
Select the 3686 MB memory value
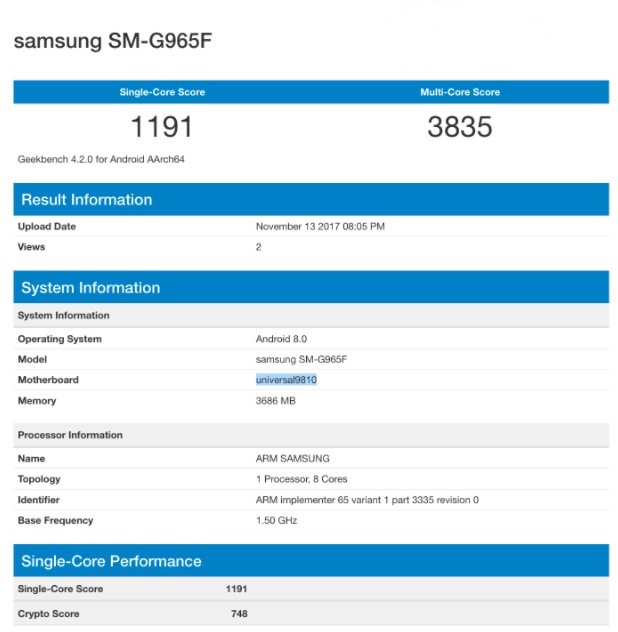(x=276, y=401)
